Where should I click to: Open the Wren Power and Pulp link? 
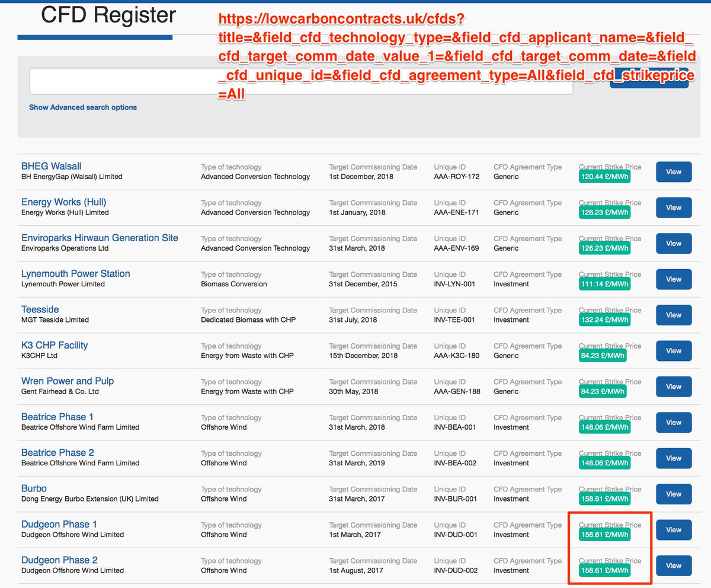[68, 381]
